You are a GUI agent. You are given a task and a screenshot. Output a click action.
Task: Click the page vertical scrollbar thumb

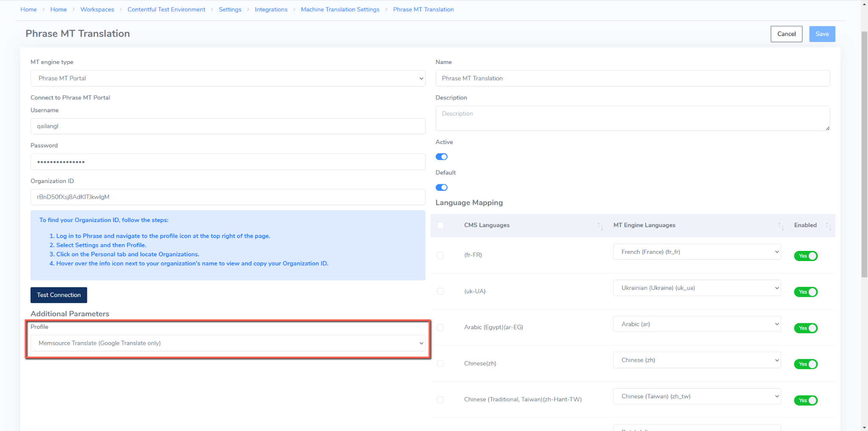click(864, 154)
